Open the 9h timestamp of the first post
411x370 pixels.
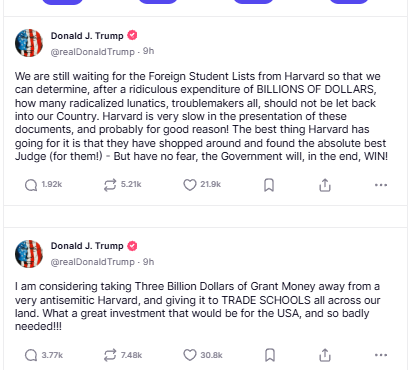pos(148,51)
